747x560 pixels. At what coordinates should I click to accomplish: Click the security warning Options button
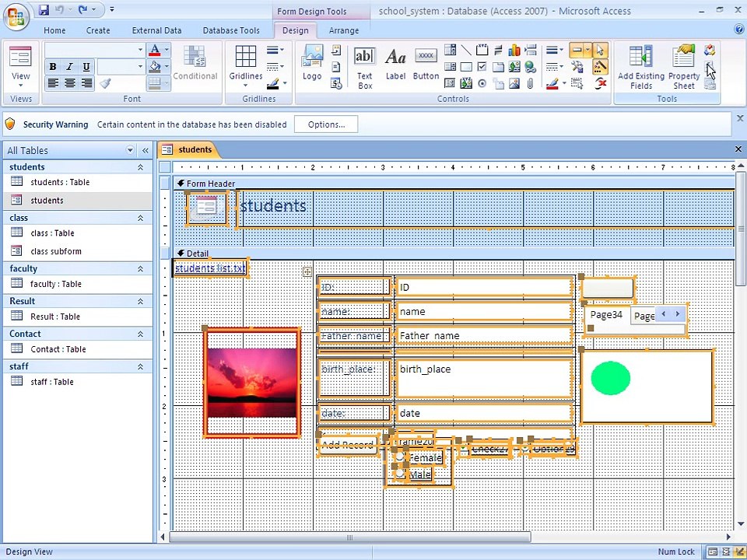pyautogui.click(x=326, y=124)
